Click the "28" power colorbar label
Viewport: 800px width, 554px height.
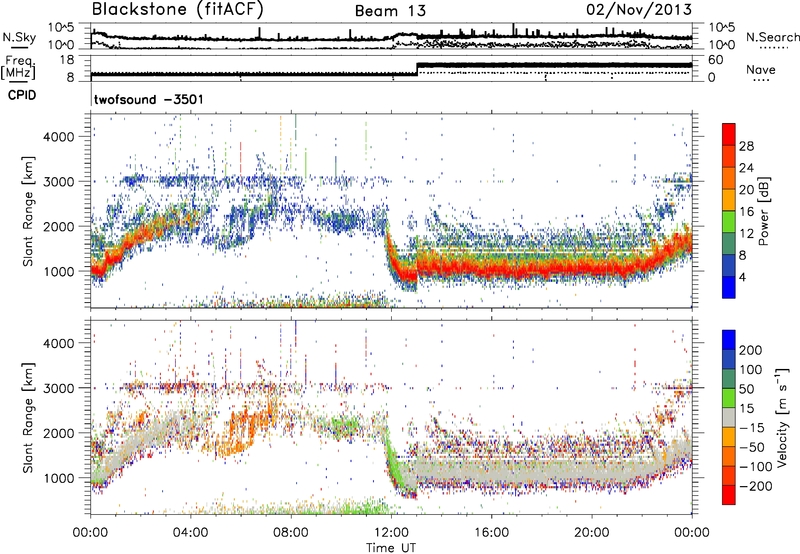click(746, 146)
